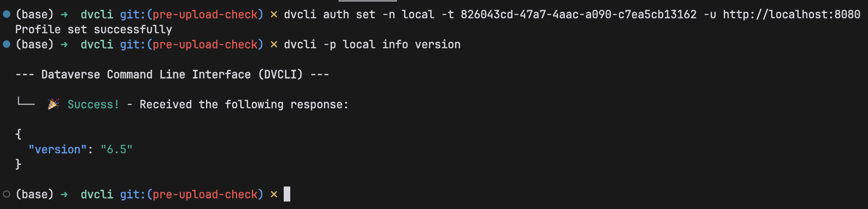This screenshot has height=209, width=868.
Task: Click the yellow × before "dvcli -p local"
Action: tap(274, 45)
